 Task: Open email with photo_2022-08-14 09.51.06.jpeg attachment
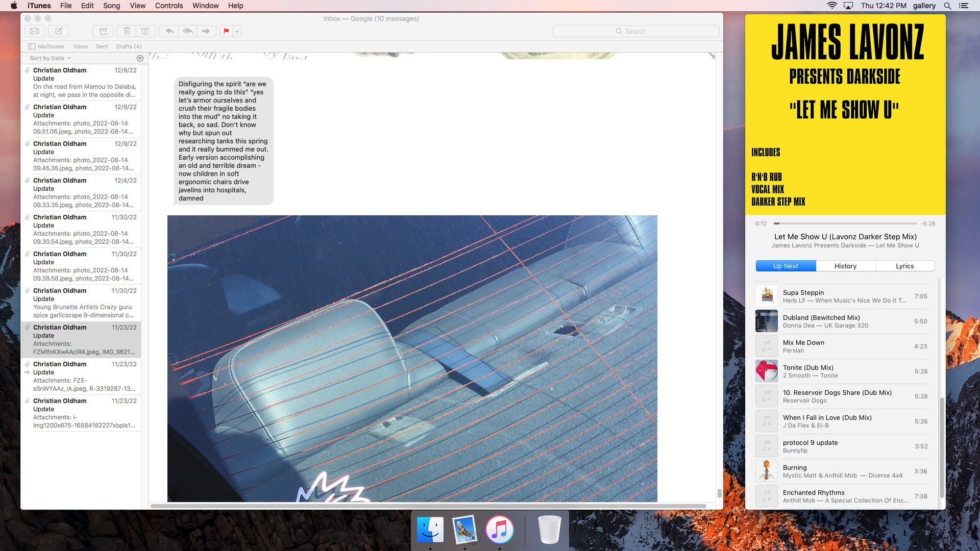(x=82, y=119)
